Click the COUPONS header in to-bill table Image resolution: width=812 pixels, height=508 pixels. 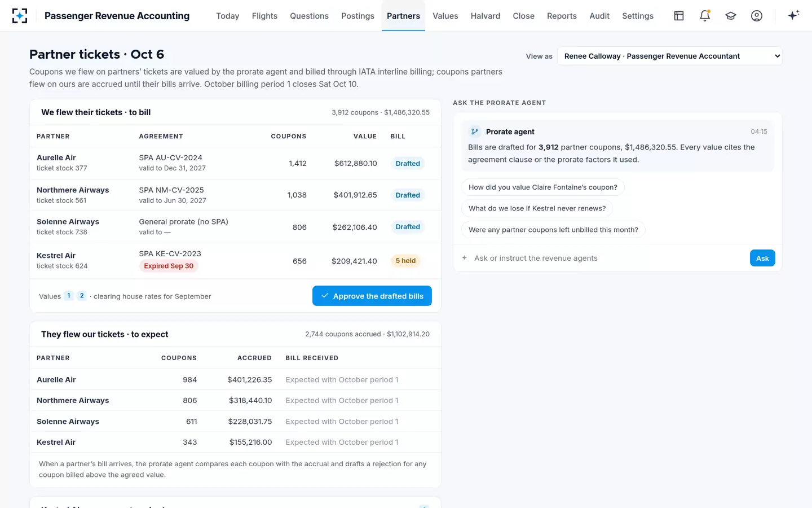(289, 137)
